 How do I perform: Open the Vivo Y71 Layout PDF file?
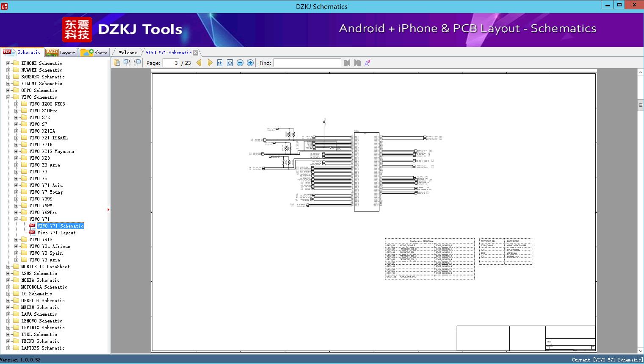click(57, 233)
